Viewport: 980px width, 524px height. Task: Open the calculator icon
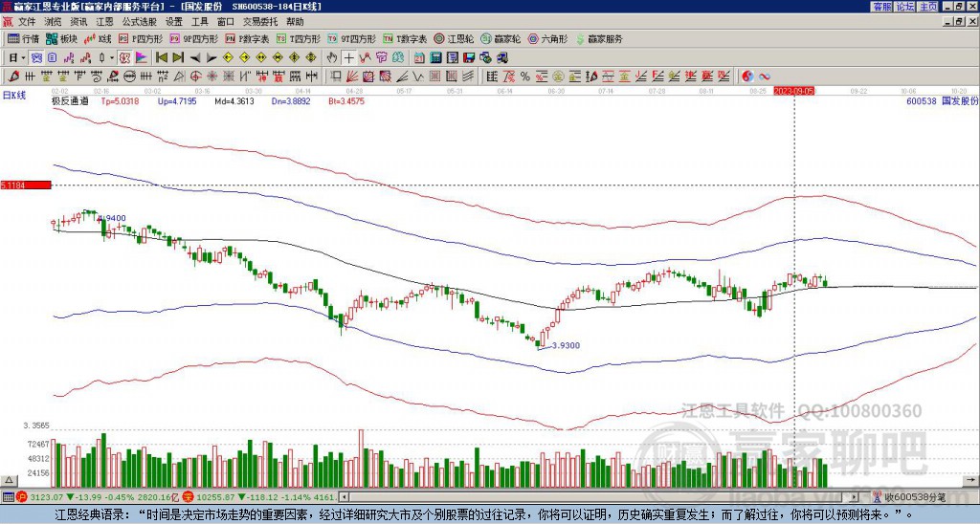(x=436, y=57)
